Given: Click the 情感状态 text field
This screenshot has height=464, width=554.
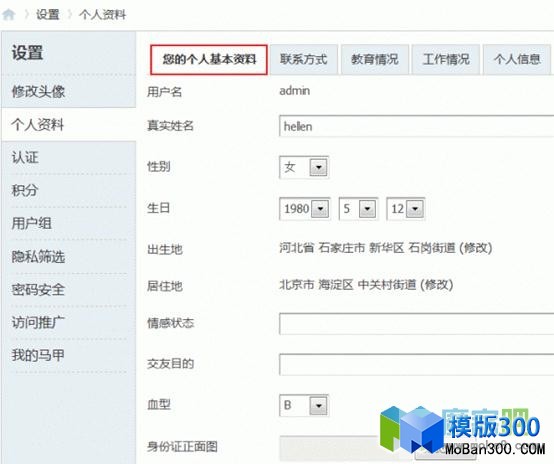Looking at the screenshot, I should click(417, 323).
